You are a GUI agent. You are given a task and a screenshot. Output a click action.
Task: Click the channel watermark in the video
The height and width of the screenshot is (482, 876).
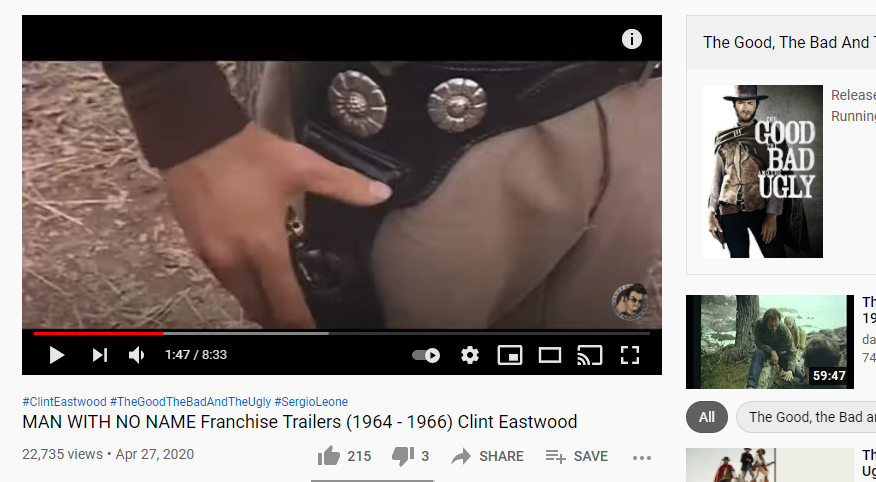pyautogui.click(x=630, y=302)
